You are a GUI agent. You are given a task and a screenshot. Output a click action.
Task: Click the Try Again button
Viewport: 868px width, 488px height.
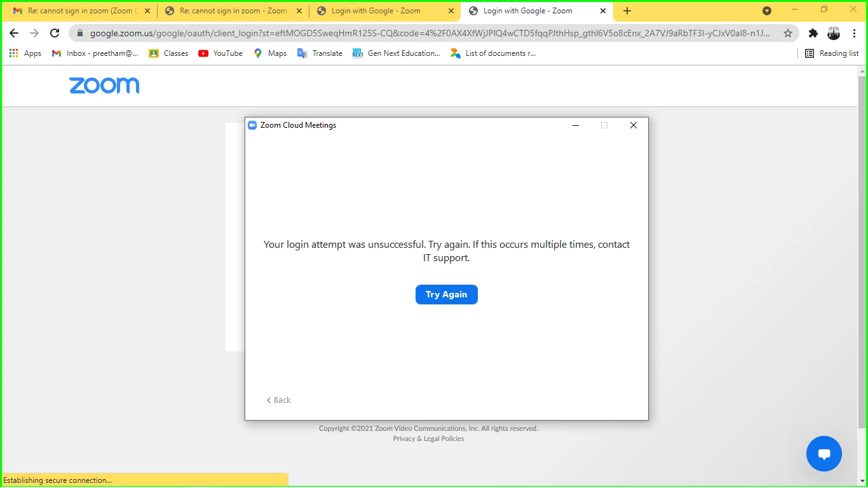446,294
